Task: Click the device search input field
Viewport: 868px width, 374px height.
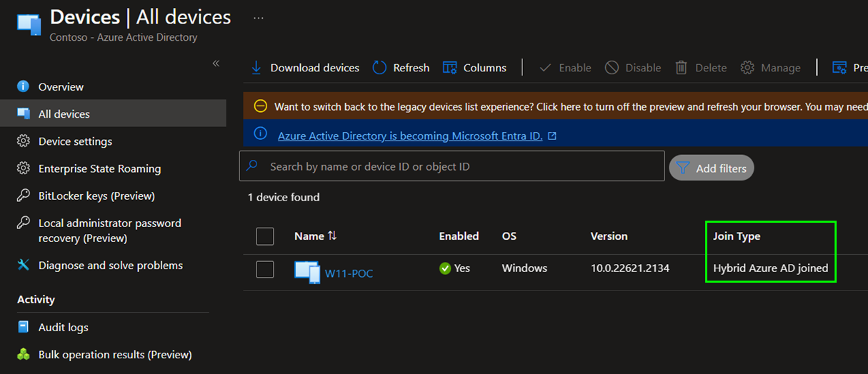Action: 457,166
